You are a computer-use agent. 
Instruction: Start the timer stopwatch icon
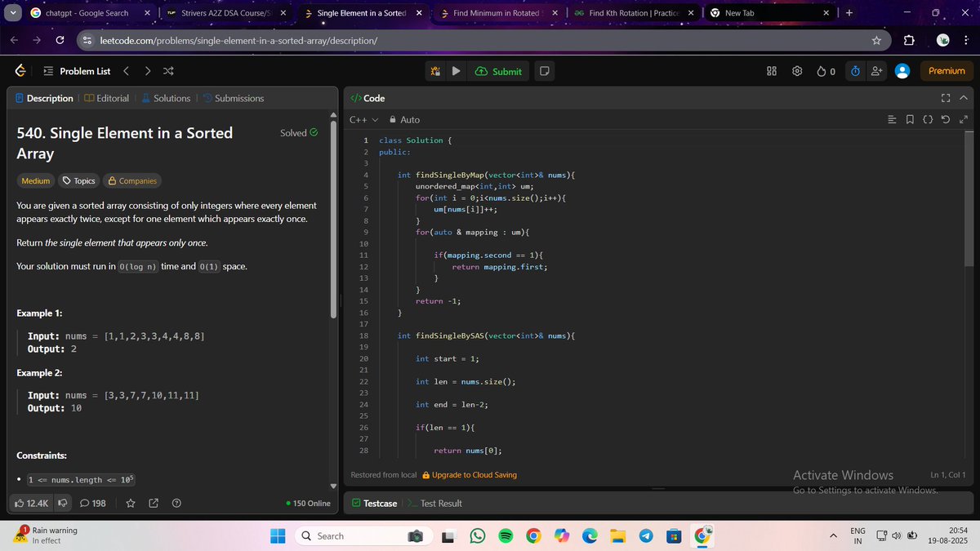pos(855,71)
